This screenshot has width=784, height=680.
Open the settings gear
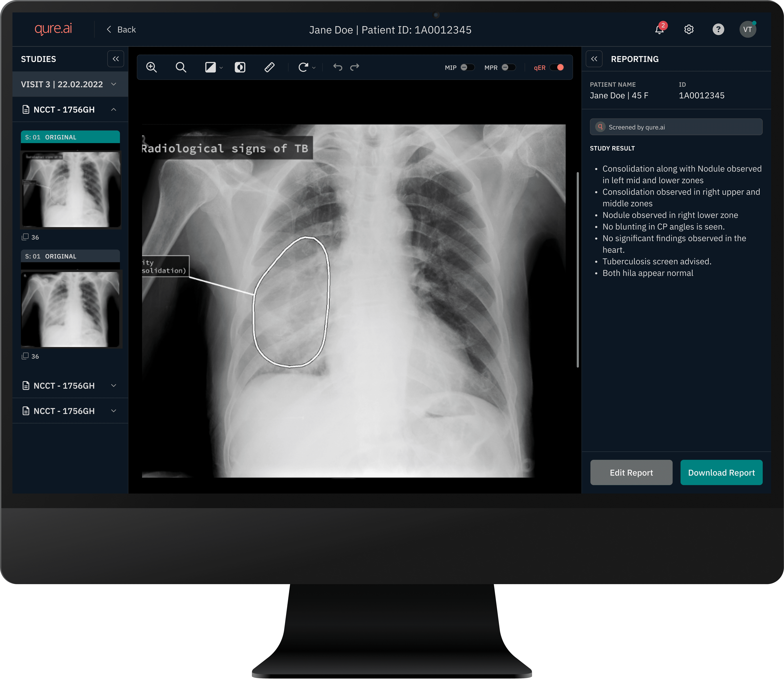689,30
